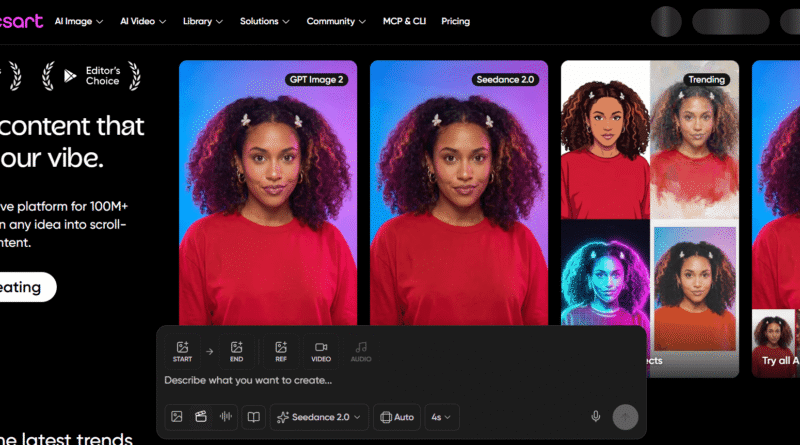Add an END frame image
This screenshot has width=800, height=445.
(236, 351)
